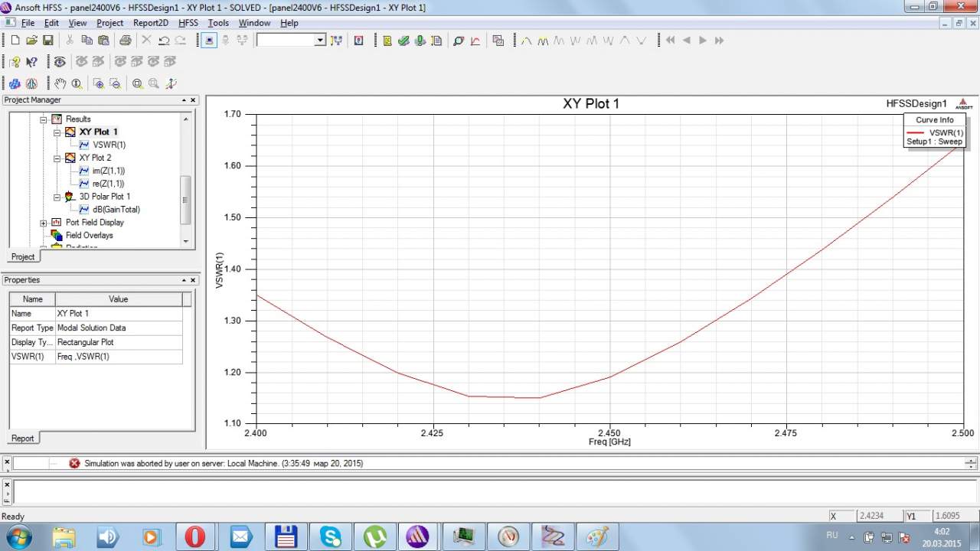
Task: Click the marker peak curve icon
Action: [527, 41]
